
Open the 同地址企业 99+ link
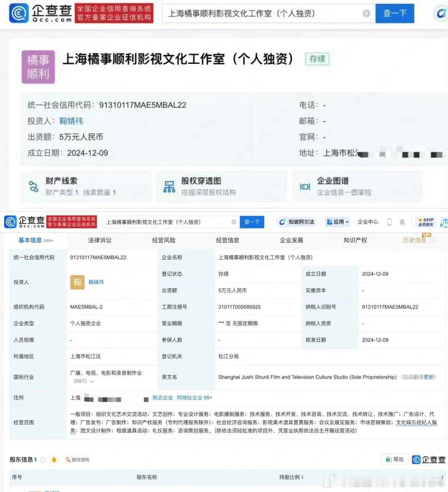(x=195, y=398)
